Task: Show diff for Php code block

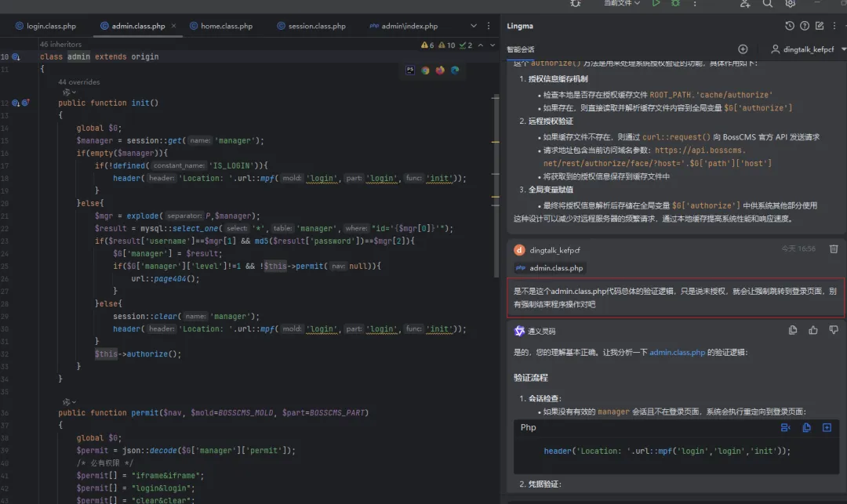Action: [785, 427]
